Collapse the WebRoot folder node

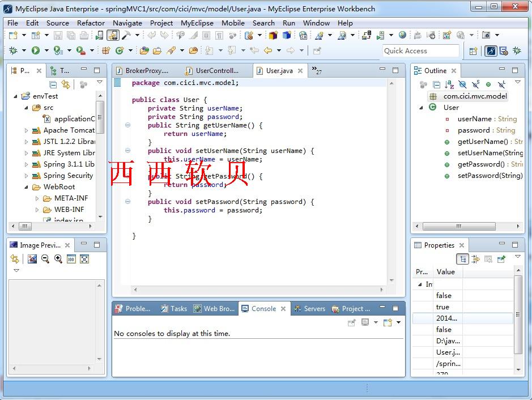pyautogui.click(x=26, y=187)
